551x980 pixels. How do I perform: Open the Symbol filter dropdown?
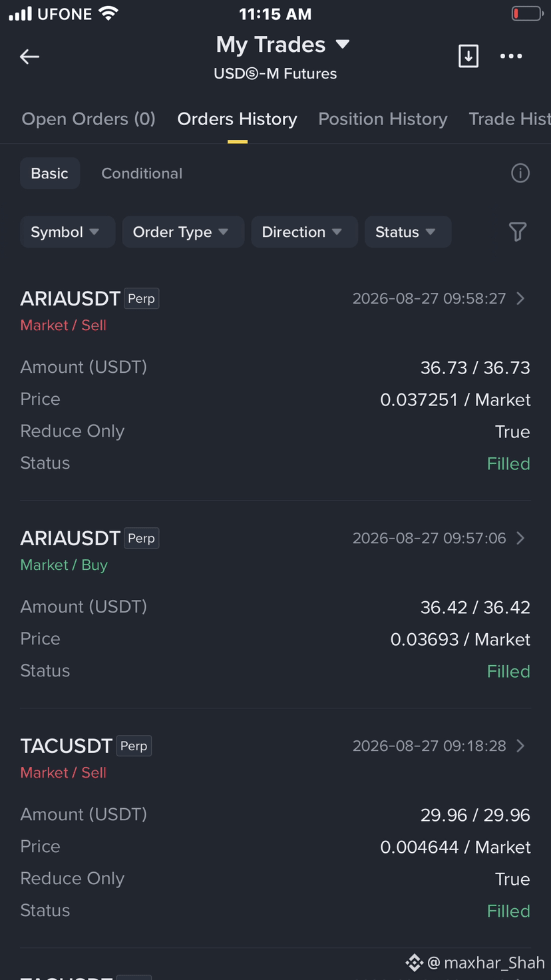(67, 232)
